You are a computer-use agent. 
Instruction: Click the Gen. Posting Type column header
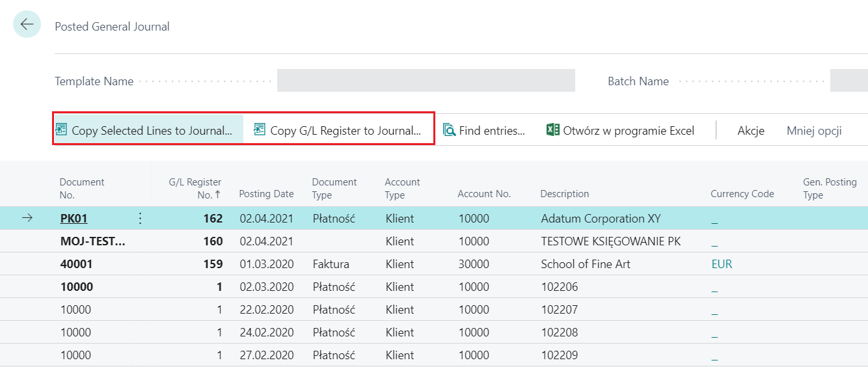pos(830,188)
